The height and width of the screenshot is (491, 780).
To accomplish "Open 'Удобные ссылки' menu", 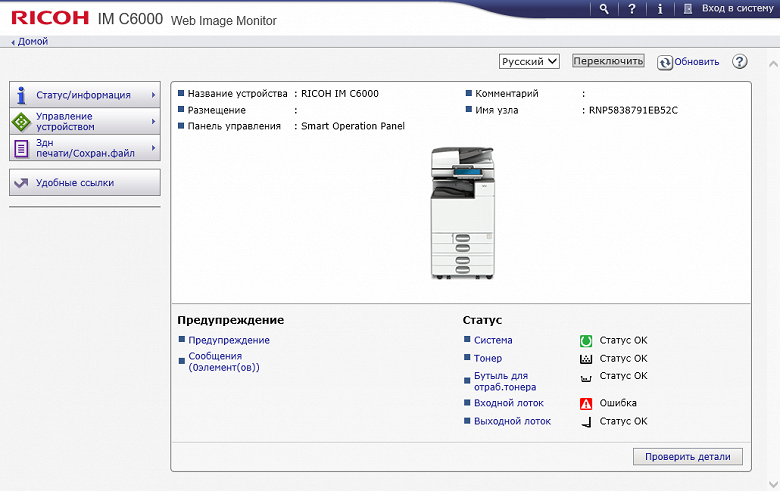I will 85,183.
